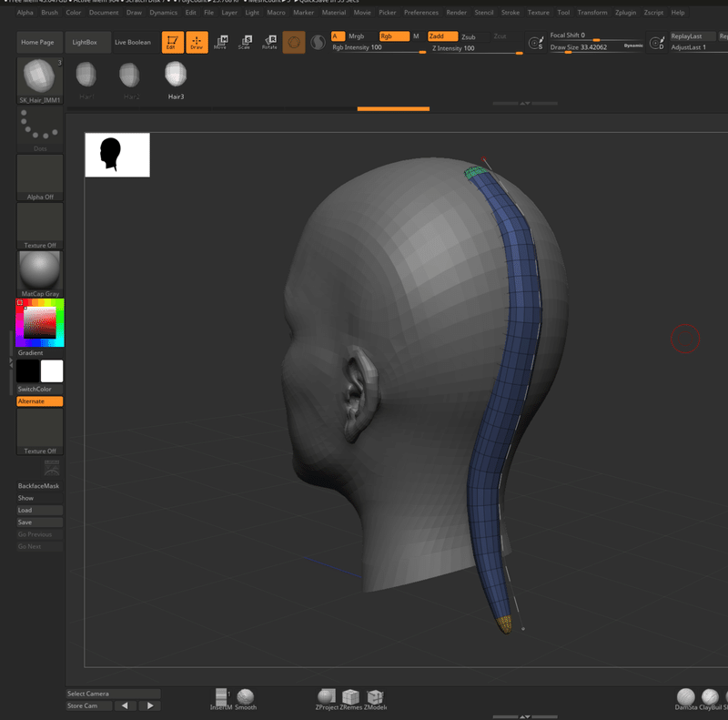Click the Store Cam button
Image resolution: width=728 pixels, height=720 pixels.
[x=86, y=705]
